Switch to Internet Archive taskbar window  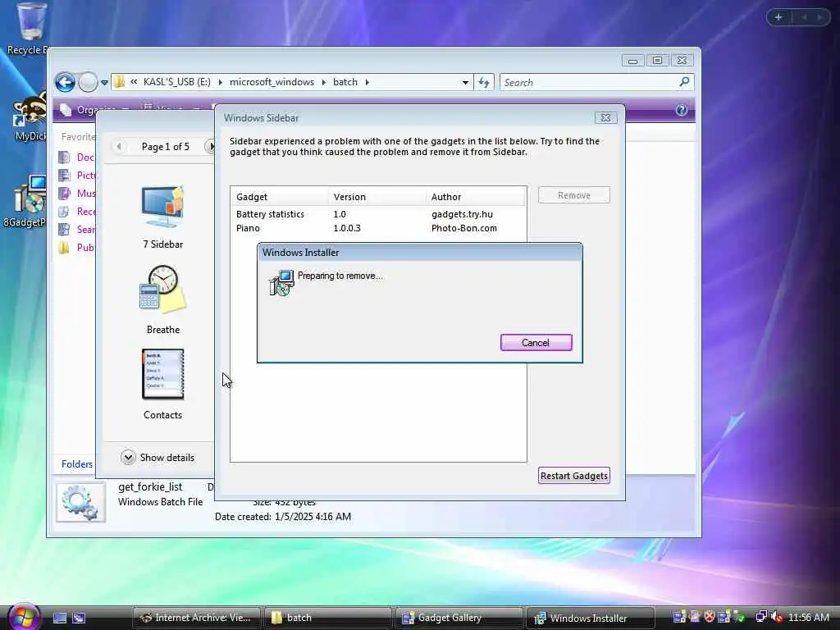tap(196, 618)
